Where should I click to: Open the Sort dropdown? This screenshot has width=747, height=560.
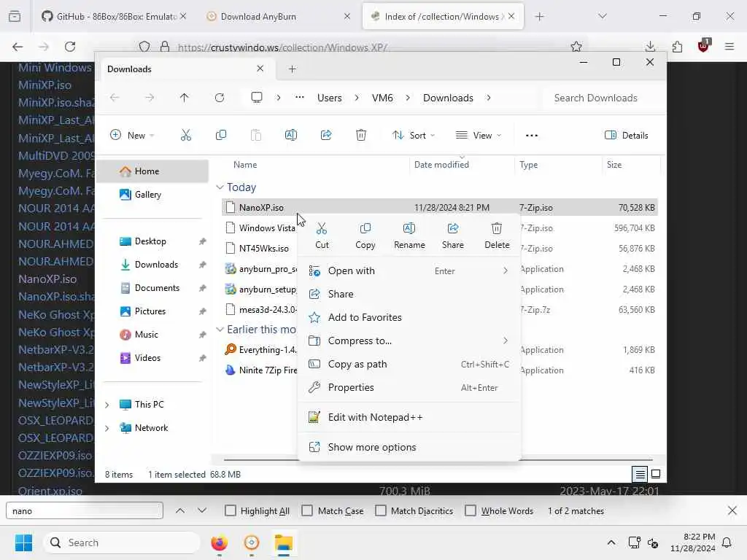coord(413,135)
